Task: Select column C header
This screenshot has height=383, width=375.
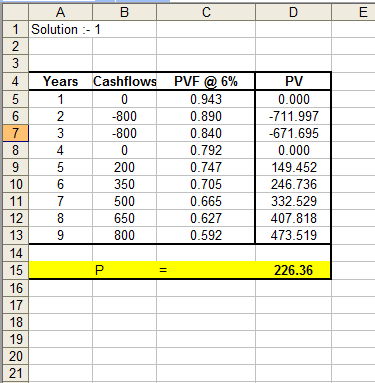Action: pos(206,12)
